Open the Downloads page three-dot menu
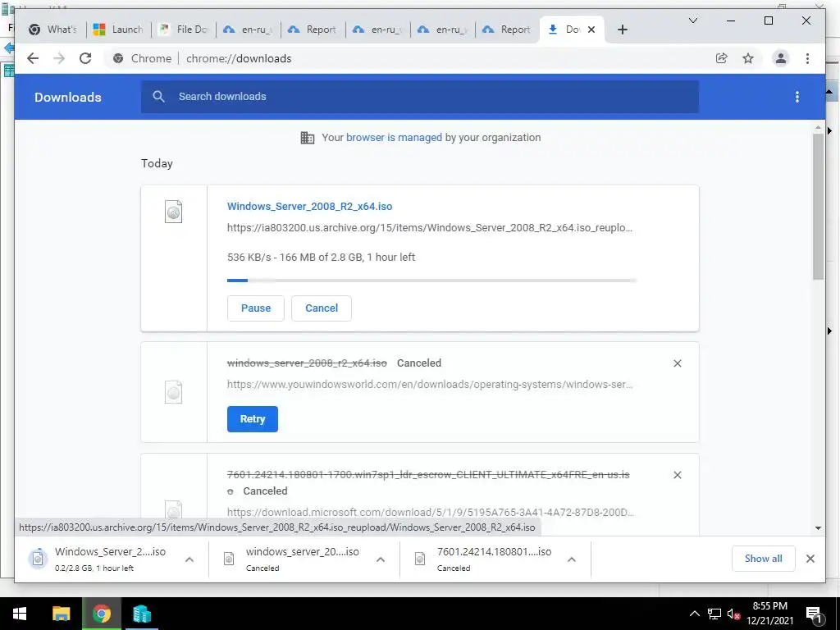840x630 pixels. (797, 97)
